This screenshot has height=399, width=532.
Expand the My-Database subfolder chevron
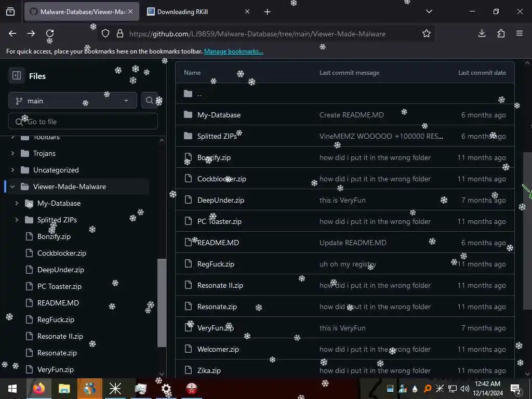17,203
